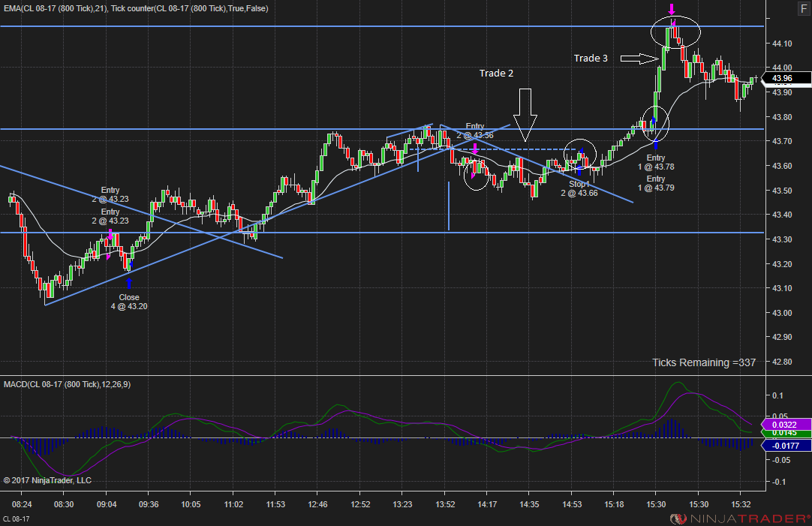Click the 15:32 time axis label
Screen dimensions: 812x526
point(741,504)
